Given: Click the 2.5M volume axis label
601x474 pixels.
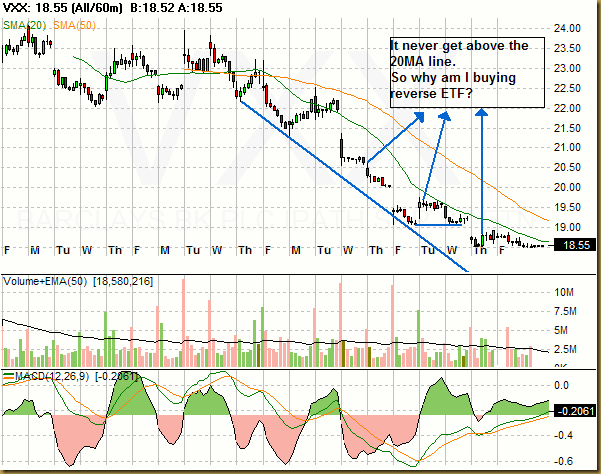Looking at the screenshot, I should click(565, 349).
